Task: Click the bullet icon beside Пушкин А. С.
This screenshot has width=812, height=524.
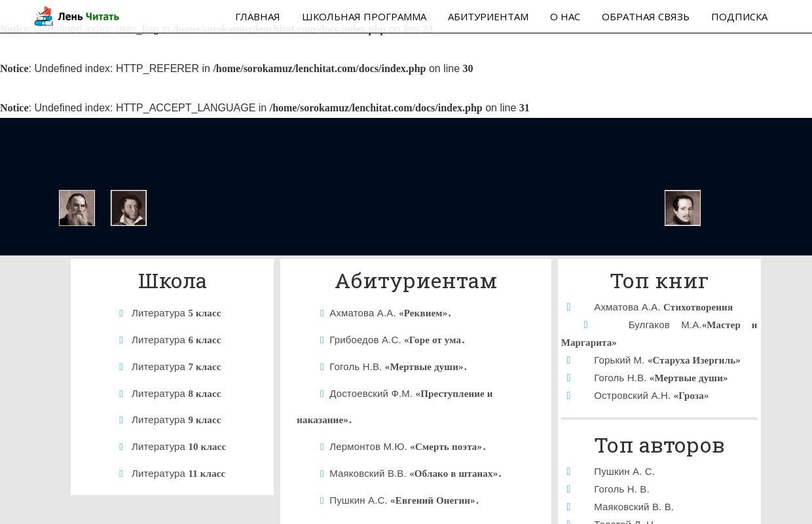Action: pyautogui.click(x=568, y=472)
